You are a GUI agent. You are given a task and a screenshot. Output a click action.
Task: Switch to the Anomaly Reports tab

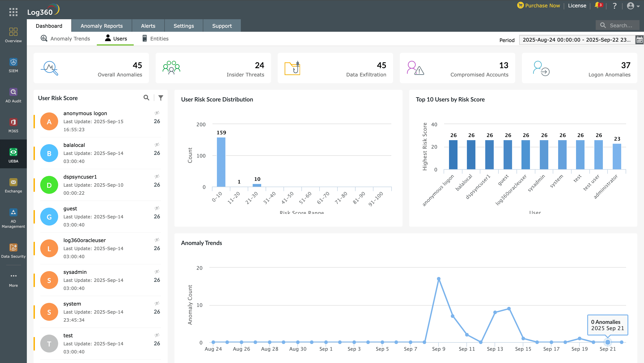point(101,25)
